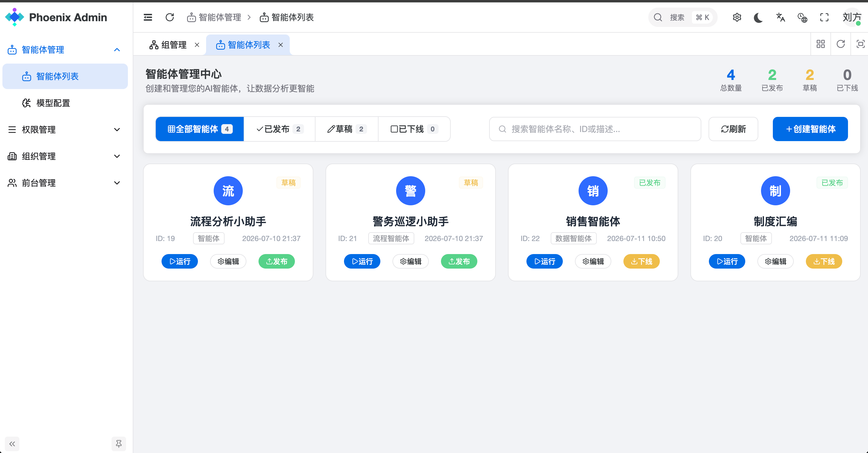Publish 警务巡逻小助手 agent
Screen dimensions: 868x453
(459, 261)
